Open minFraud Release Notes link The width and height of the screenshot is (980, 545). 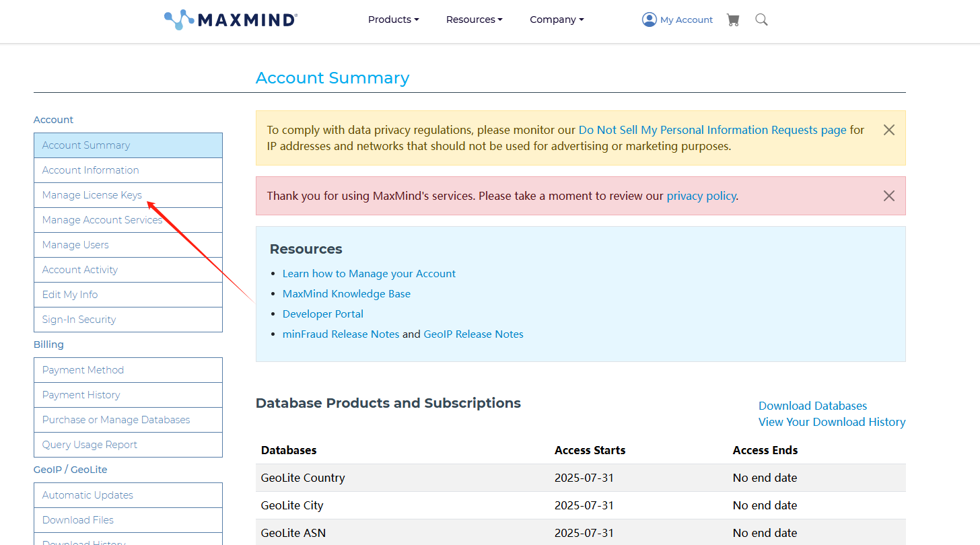[x=341, y=334]
